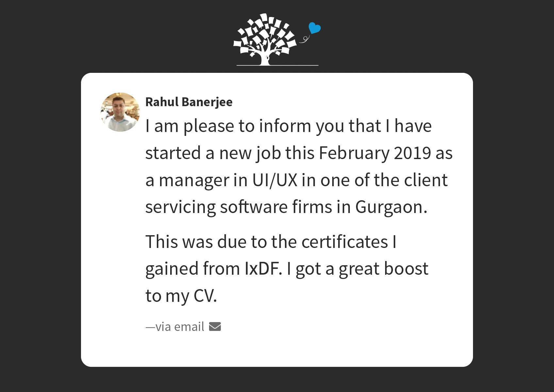Screen dimensions: 554x392
Task: Click the text February 2019
Action: pos(375,153)
